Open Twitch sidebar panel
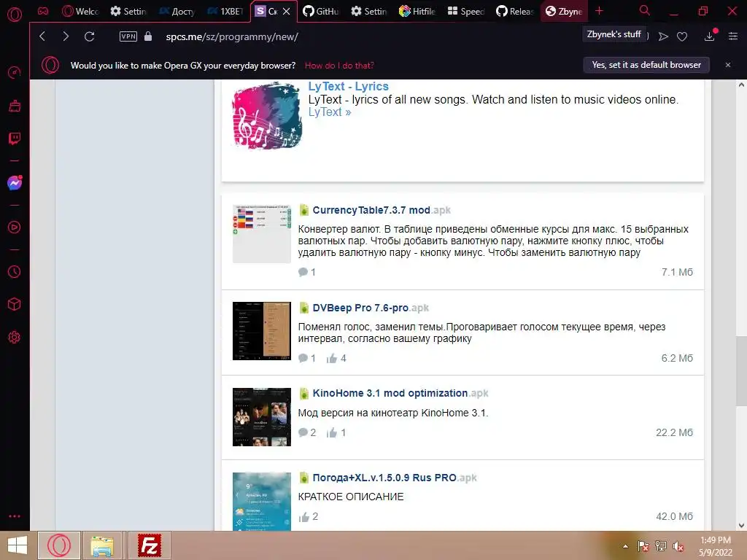Screen dimensions: 747x560 coord(15,139)
